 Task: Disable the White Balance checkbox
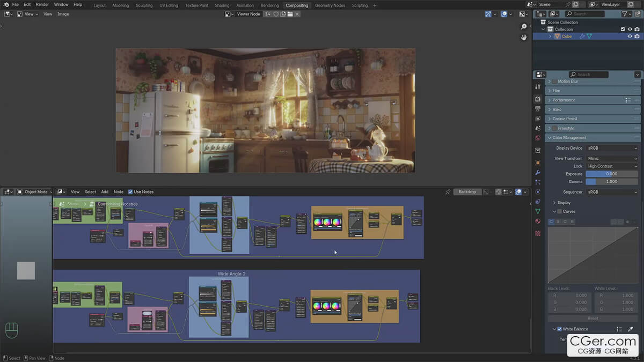point(559,329)
